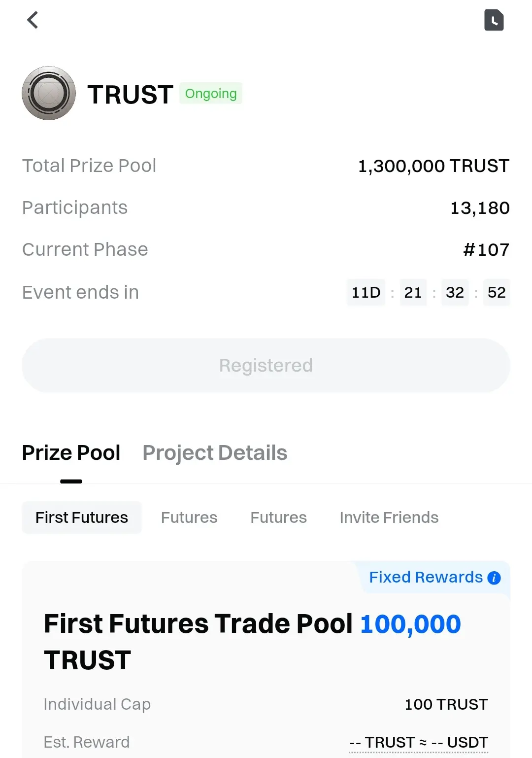Screen dimensions: 532x758
Task: Click the 11D countdown box
Action: pyautogui.click(x=366, y=292)
